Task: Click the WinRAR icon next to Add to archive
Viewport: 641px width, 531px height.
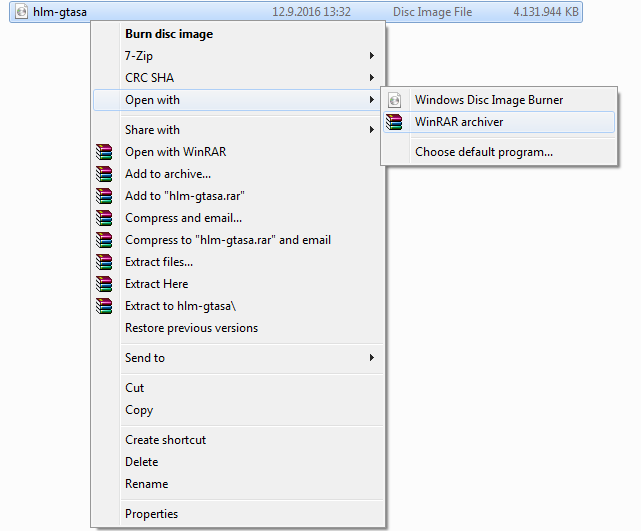Action: tap(104, 174)
